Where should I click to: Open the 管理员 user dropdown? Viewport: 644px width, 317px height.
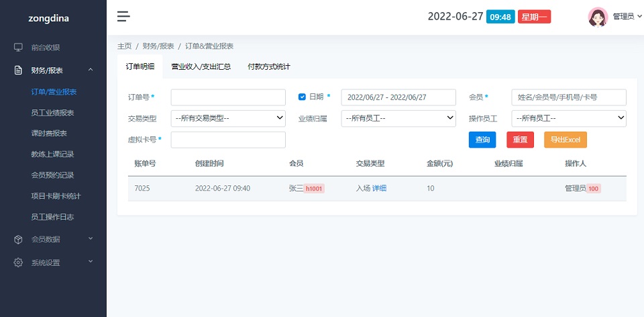point(627,17)
